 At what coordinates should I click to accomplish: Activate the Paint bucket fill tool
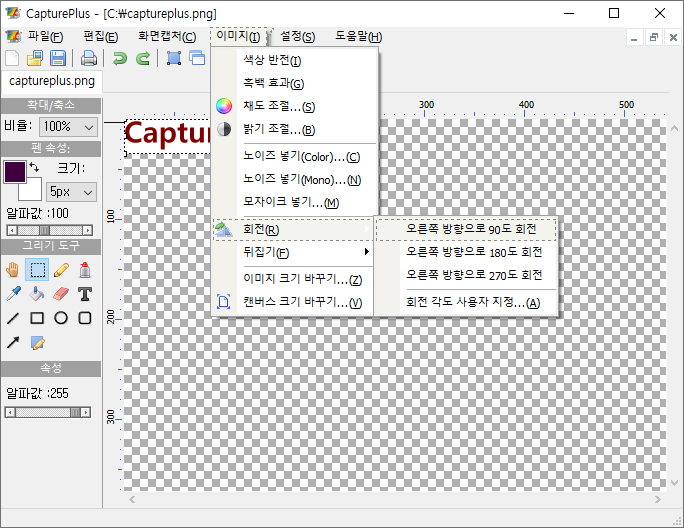(x=37, y=294)
